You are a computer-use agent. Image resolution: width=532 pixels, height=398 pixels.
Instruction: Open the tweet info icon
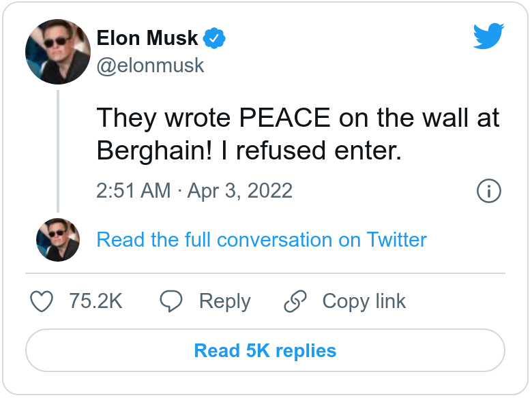(x=488, y=192)
